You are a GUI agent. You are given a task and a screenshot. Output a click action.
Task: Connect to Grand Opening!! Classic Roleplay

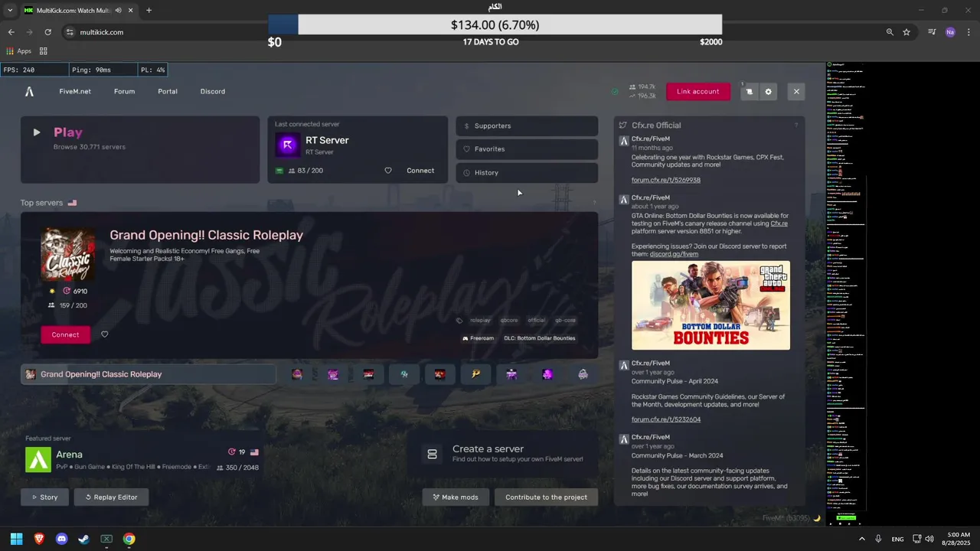click(x=65, y=334)
